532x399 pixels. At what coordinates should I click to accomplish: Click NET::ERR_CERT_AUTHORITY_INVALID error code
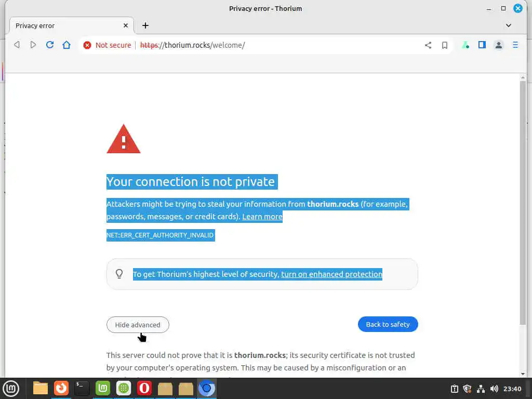[x=160, y=235]
